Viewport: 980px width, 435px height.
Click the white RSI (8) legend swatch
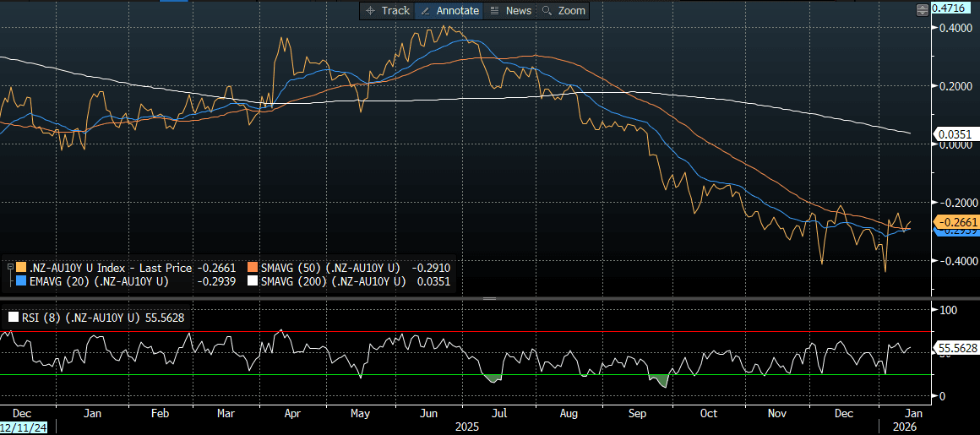pos(12,318)
